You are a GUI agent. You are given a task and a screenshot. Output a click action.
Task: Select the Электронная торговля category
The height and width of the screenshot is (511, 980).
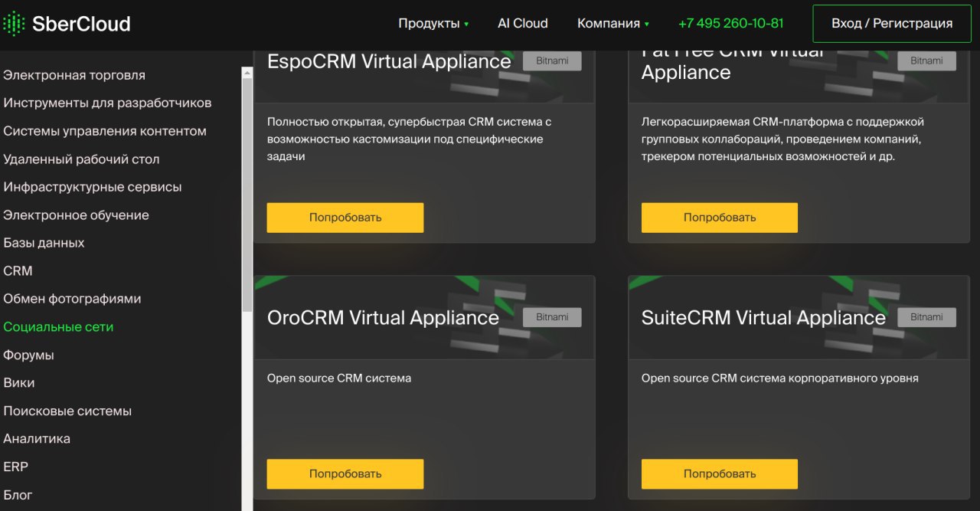[74, 75]
